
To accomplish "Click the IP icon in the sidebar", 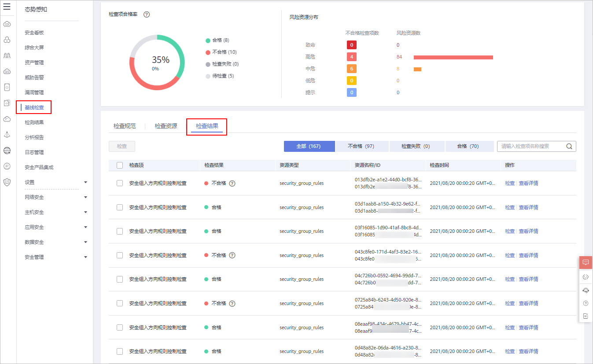I will pos(7,166).
